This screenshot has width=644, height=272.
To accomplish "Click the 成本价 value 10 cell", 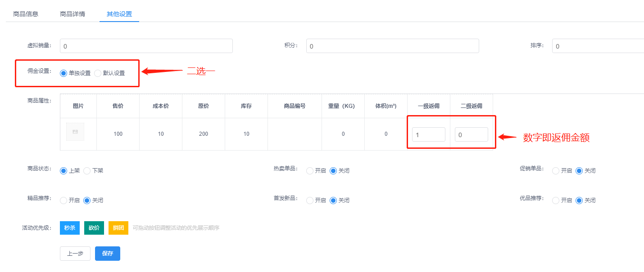I will 161,134.
